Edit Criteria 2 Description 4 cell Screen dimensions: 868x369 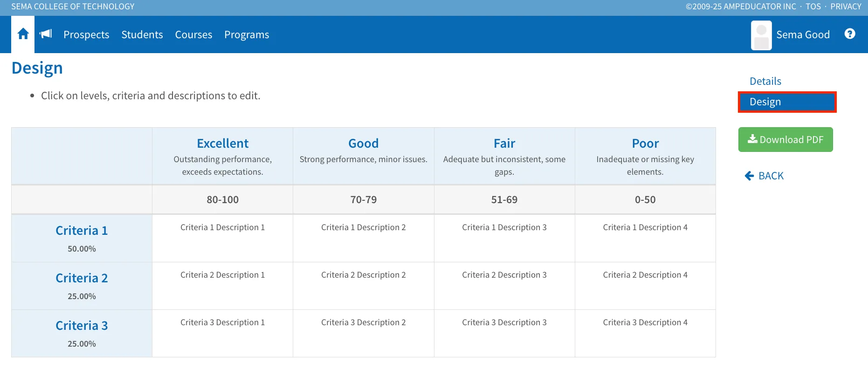click(645, 286)
